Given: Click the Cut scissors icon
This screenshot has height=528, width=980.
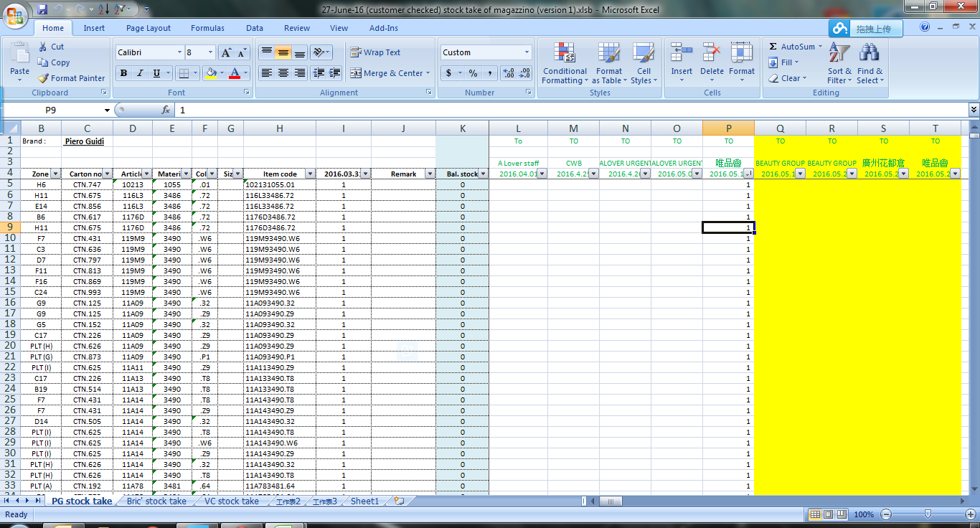Looking at the screenshot, I should pyautogui.click(x=43, y=47).
